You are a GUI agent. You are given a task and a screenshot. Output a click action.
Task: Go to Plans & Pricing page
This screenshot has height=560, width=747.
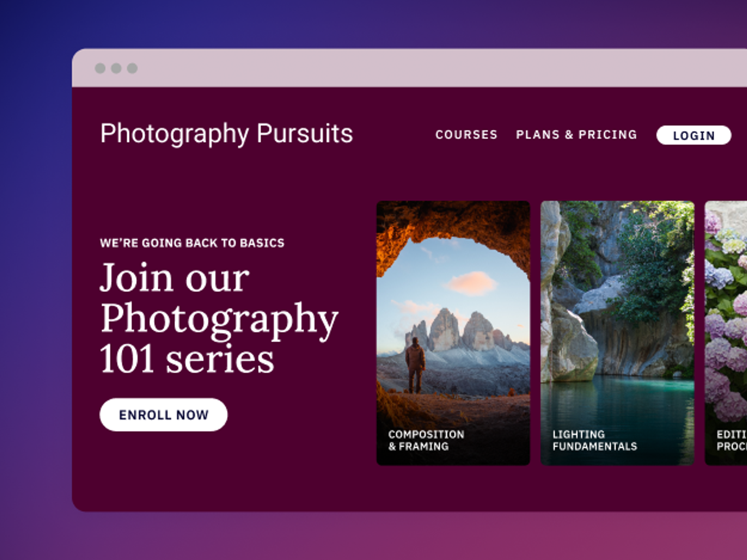pyautogui.click(x=577, y=135)
